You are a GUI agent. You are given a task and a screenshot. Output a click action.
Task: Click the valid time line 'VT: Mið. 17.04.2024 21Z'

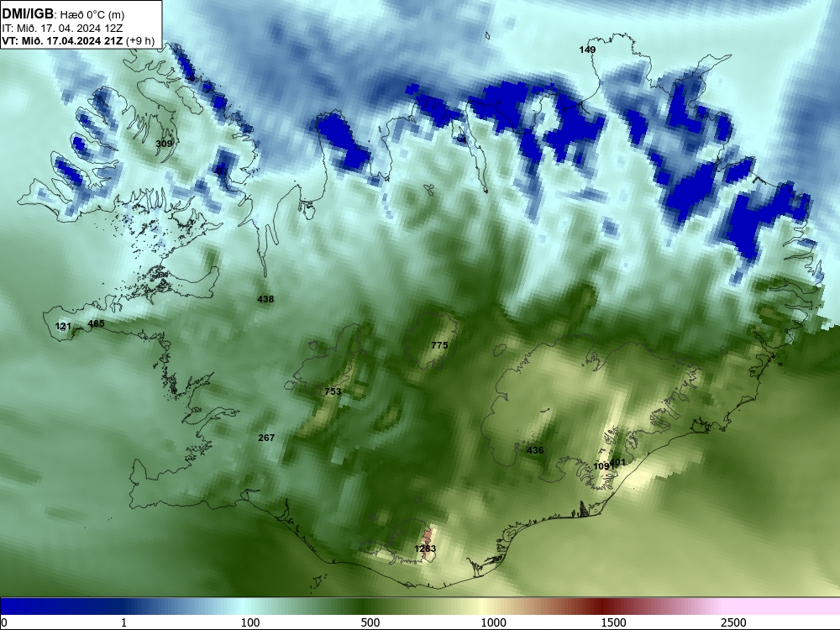[x=62, y=40]
